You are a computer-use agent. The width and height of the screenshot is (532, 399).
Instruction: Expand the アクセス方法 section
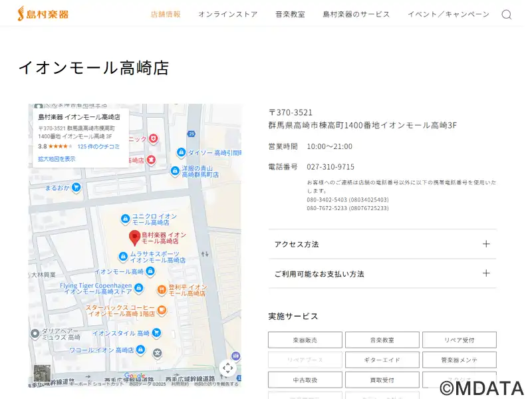tap(382, 244)
